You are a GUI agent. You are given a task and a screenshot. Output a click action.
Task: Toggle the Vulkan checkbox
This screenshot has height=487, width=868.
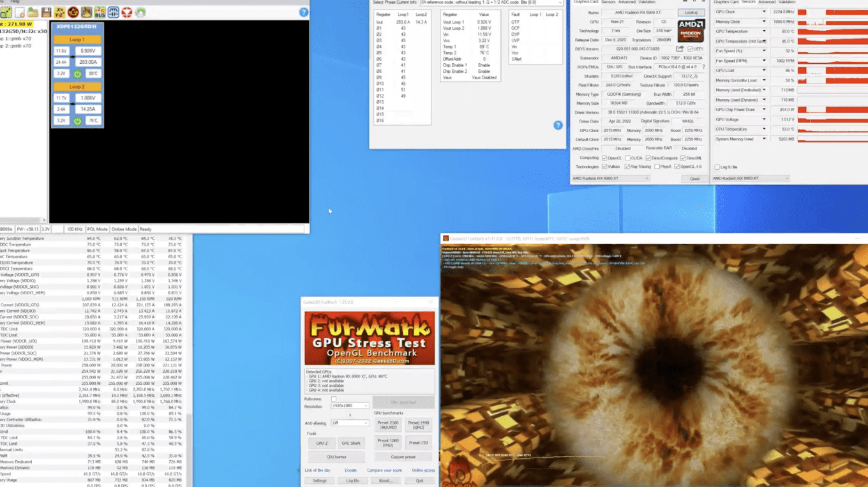pyautogui.click(x=604, y=167)
